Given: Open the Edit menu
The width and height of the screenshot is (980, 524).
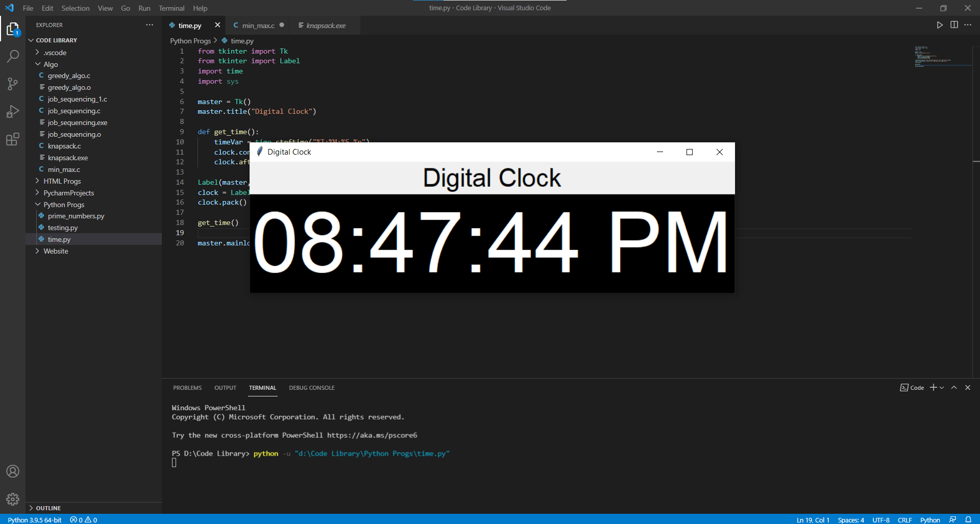Looking at the screenshot, I should point(47,8).
